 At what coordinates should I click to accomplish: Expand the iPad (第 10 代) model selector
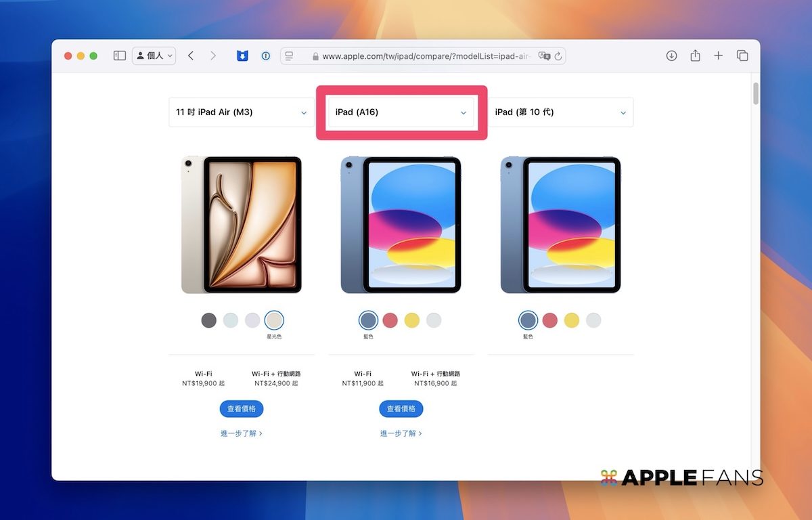point(561,112)
